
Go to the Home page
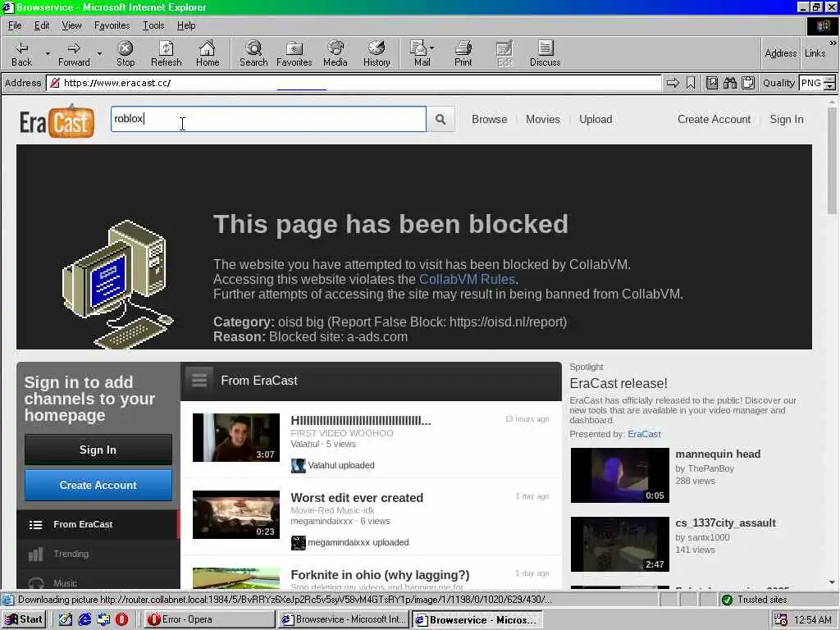208,53
